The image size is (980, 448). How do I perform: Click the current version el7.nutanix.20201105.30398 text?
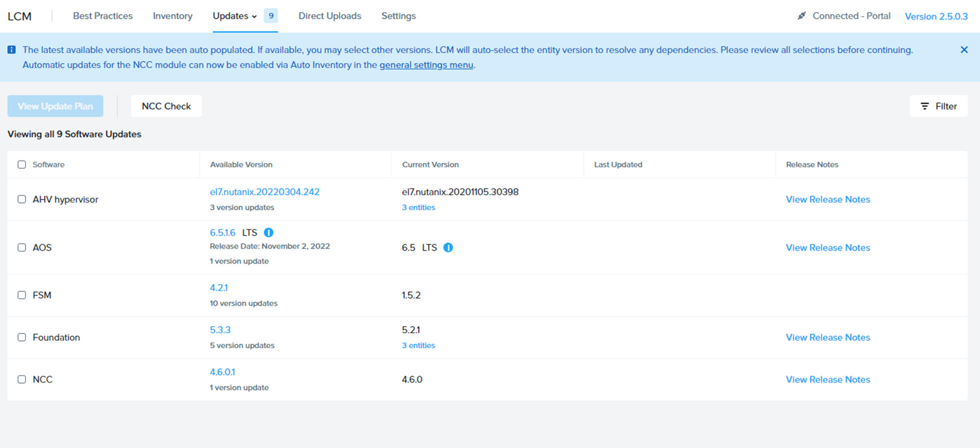tap(460, 192)
